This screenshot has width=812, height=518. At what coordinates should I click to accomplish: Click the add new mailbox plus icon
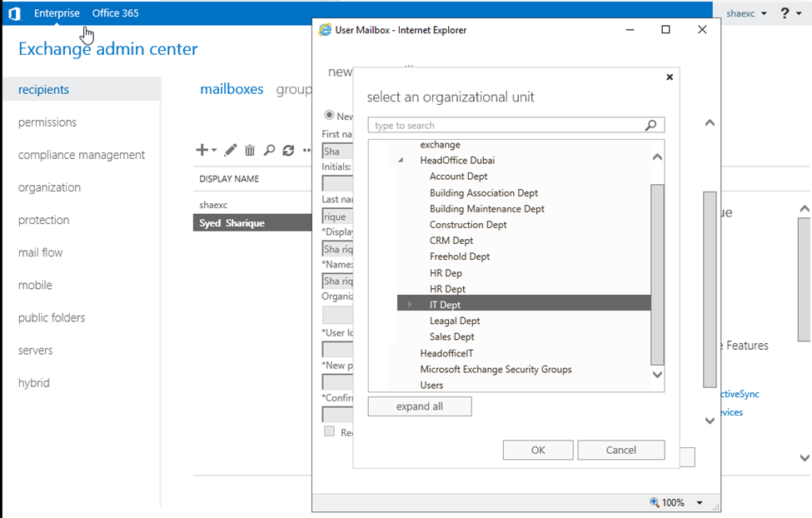coord(202,150)
